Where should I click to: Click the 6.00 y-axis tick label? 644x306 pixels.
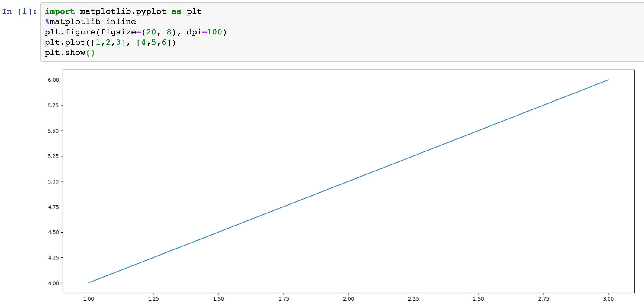pyautogui.click(x=53, y=80)
